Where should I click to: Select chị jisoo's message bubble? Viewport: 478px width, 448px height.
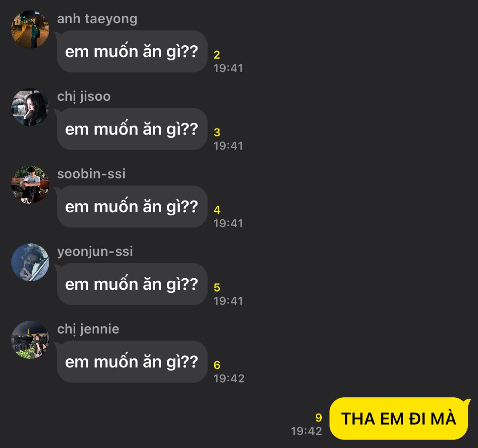pos(132,129)
